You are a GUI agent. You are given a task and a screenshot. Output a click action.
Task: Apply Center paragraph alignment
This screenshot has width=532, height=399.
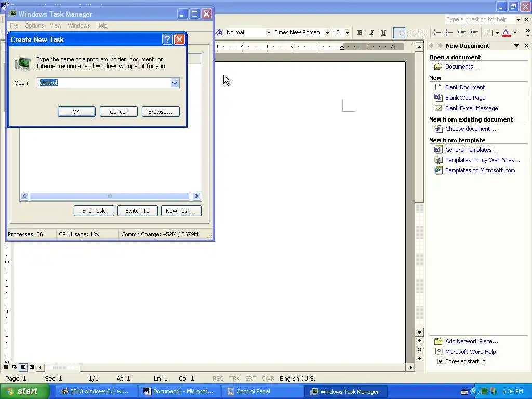coord(410,33)
